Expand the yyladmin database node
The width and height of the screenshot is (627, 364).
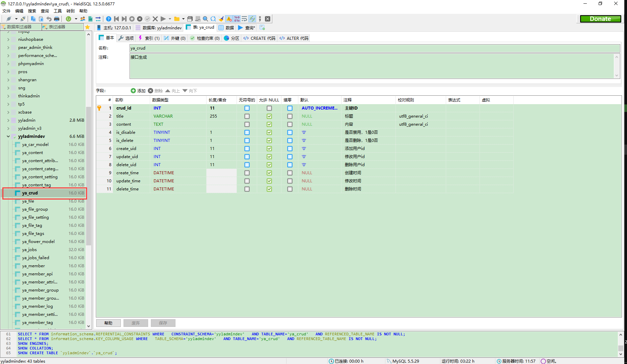[8, 120]
